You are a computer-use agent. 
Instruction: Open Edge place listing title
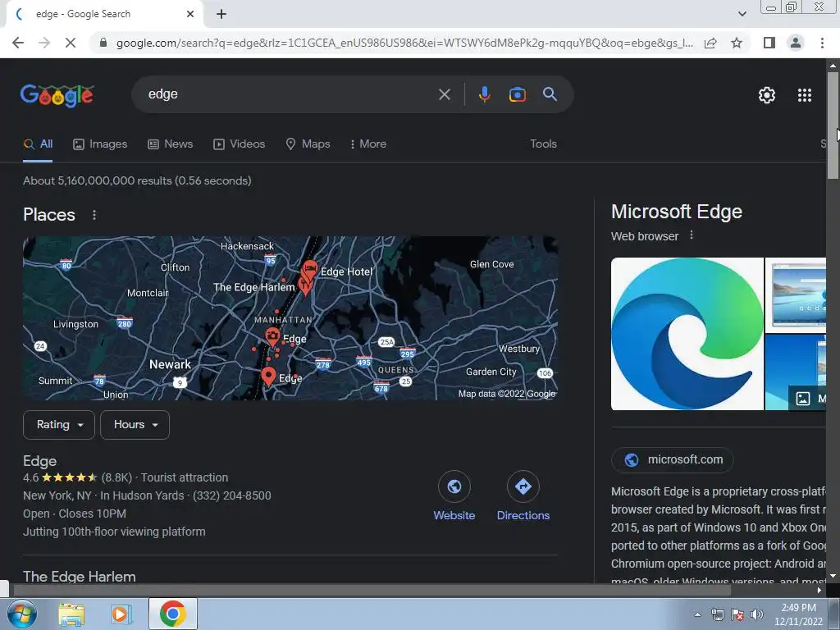click(x=39, y=461)
